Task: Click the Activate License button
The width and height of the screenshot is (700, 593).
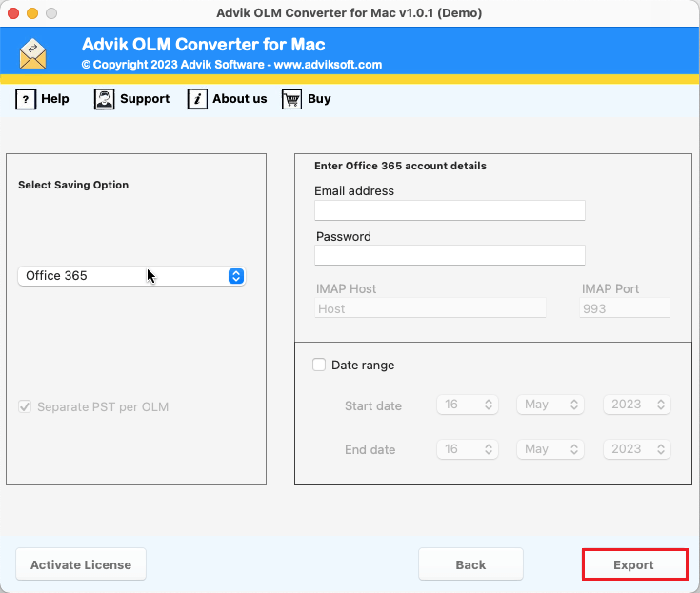Action: point(81,564)
